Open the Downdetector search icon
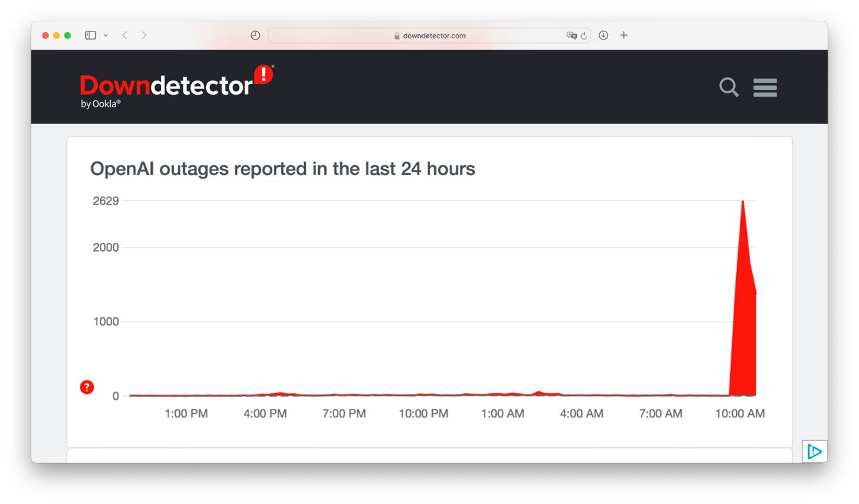This screenshot has width=859, height=504. (x=729, y=87)
